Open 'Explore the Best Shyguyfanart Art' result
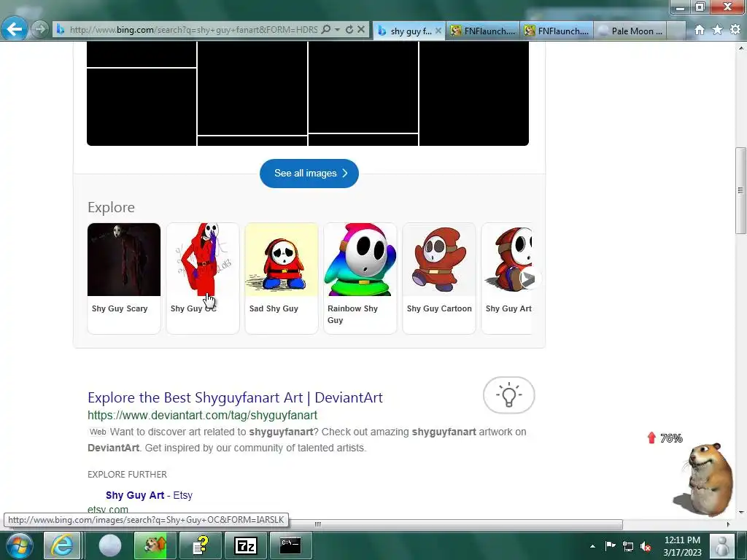This screenshot has width=747, height=560. point(235,397)
